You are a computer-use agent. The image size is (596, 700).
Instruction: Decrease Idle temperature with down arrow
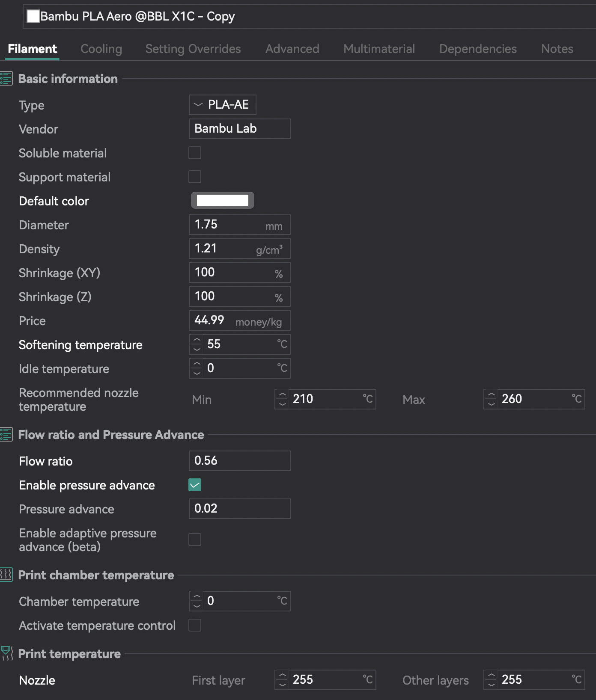(197, 373)
